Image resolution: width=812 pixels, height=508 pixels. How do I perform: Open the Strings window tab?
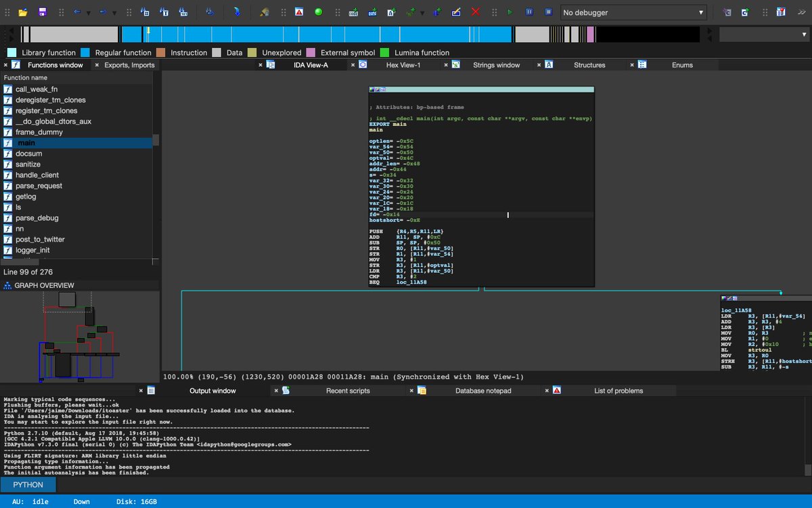pos(497,65)
